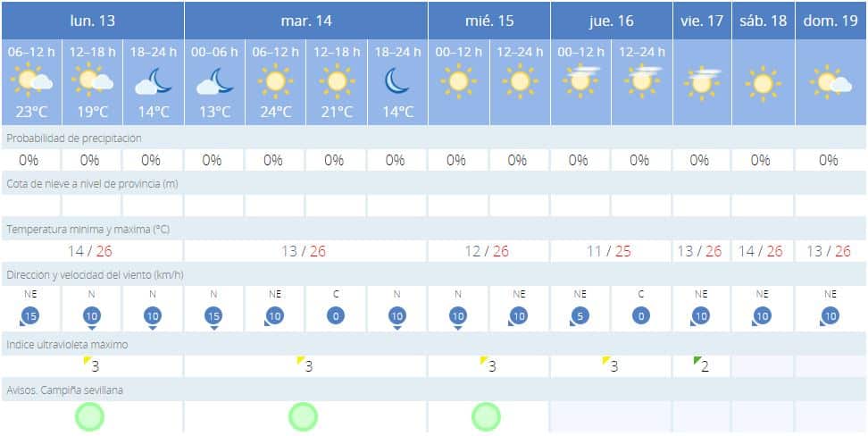Click the partly cloudy icon for lun. 13 06–12 h
The image size is (868, 436).
point(31,81)
